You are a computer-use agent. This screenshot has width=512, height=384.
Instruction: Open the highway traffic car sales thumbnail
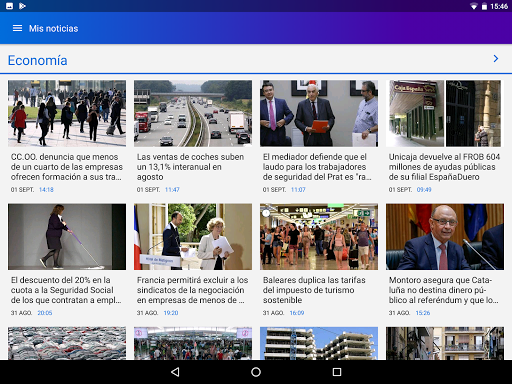[x=193, y=113]
